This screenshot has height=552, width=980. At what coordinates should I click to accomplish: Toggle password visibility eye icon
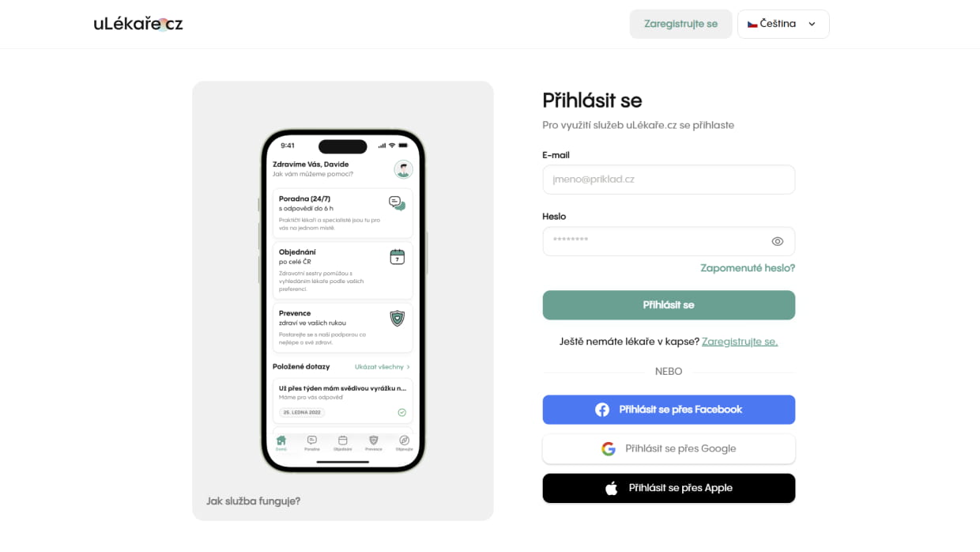pyautogui.click(x=778, y=241)
